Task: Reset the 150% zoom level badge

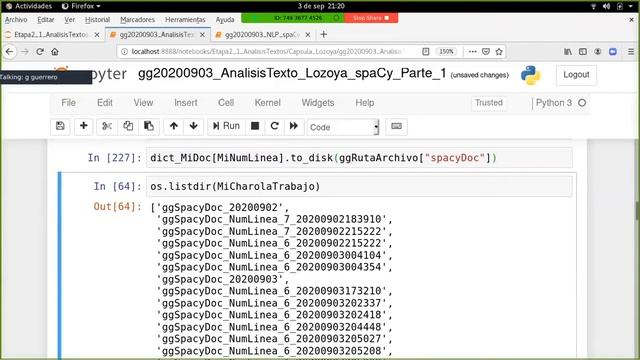Action: pyautogui.click(x=446, y=51)
